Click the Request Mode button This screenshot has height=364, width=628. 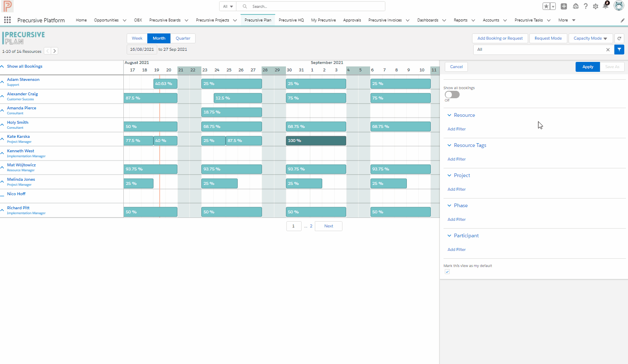(x=548, y=38)
